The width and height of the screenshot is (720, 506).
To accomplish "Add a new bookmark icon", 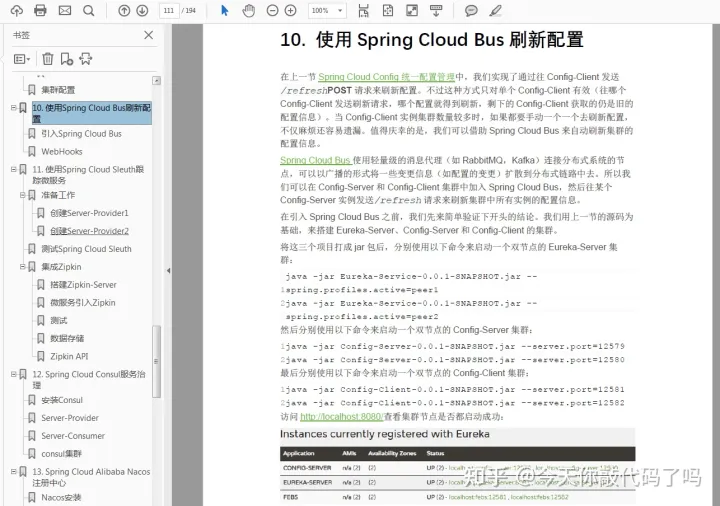I will click(x=67, y=59).
